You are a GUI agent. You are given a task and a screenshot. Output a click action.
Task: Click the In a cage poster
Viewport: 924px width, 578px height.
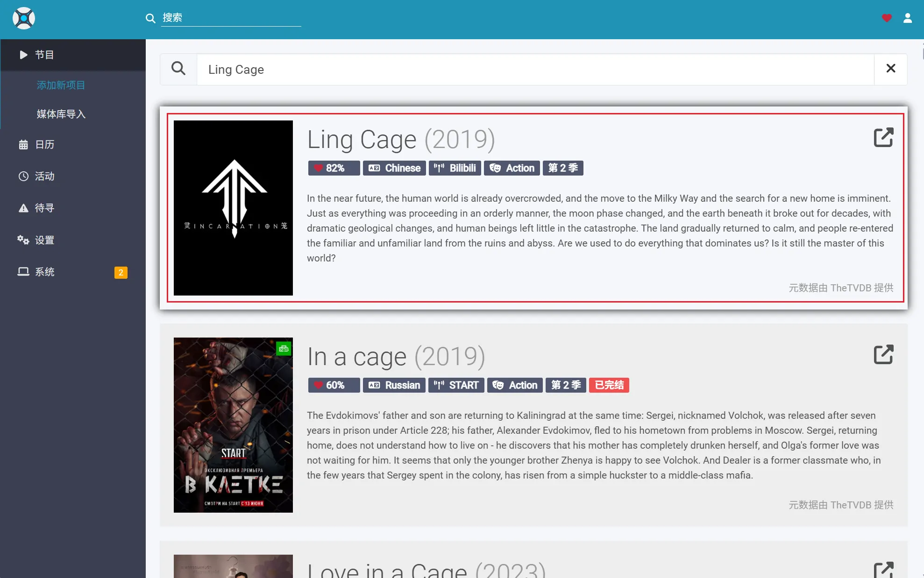tap(233, 425)
